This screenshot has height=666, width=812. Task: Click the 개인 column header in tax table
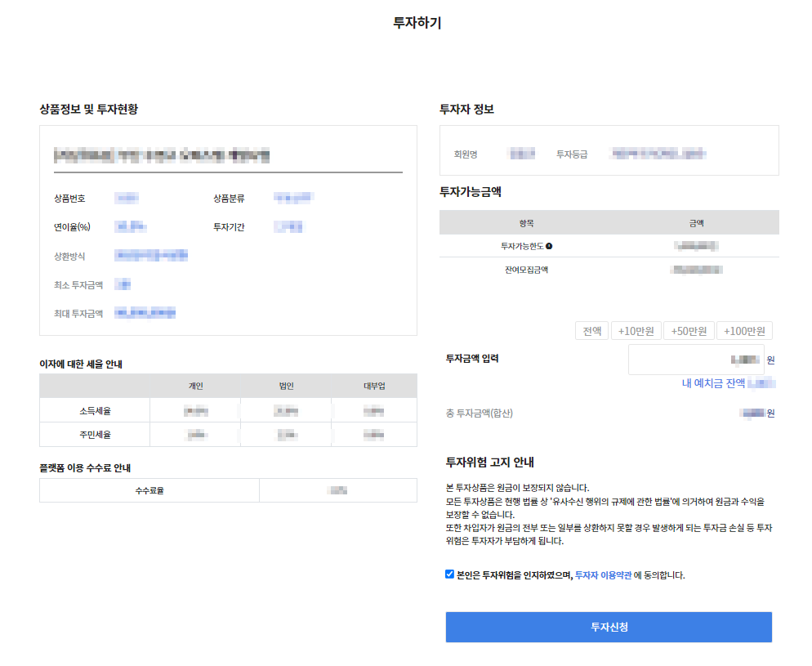point(195,387)
